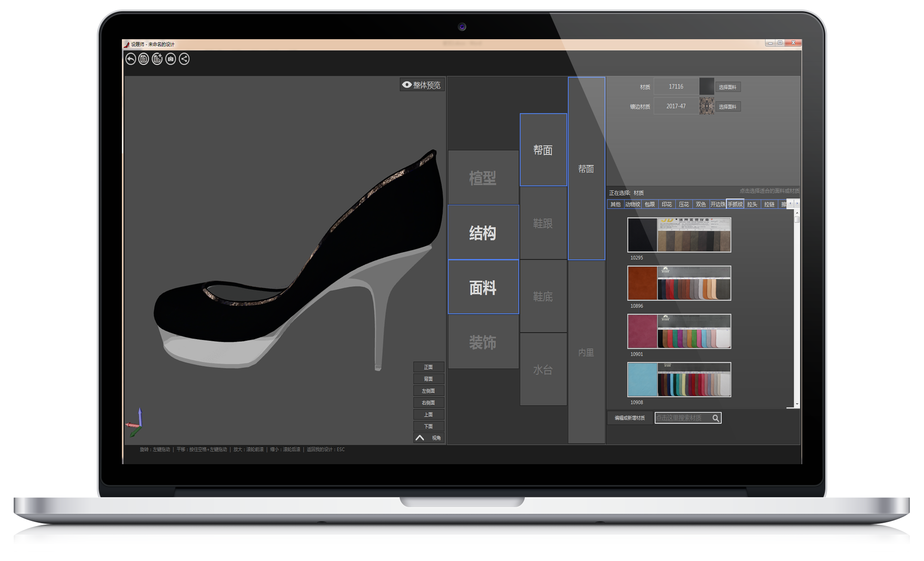Image resolution: width=924 pixels, height=561 pixels.
Task: Click the share toolbar icon
Action: coord(184,59)
